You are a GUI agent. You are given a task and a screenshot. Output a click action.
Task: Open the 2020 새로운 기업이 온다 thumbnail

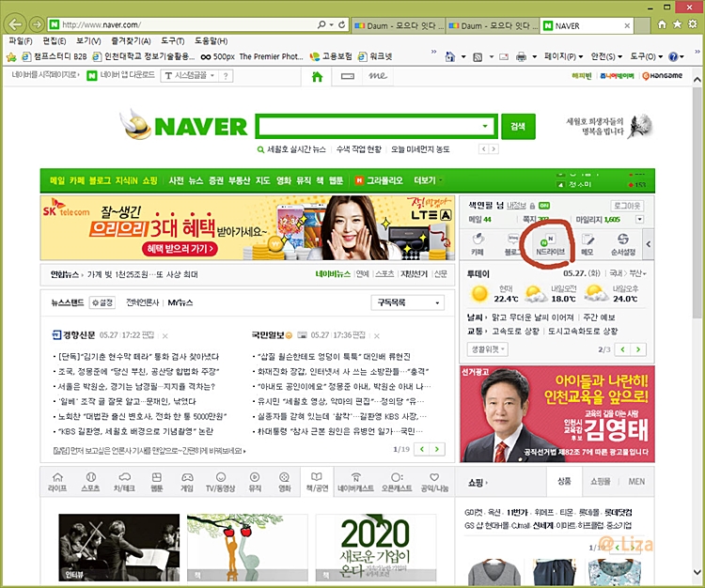(x=375, y=547)
